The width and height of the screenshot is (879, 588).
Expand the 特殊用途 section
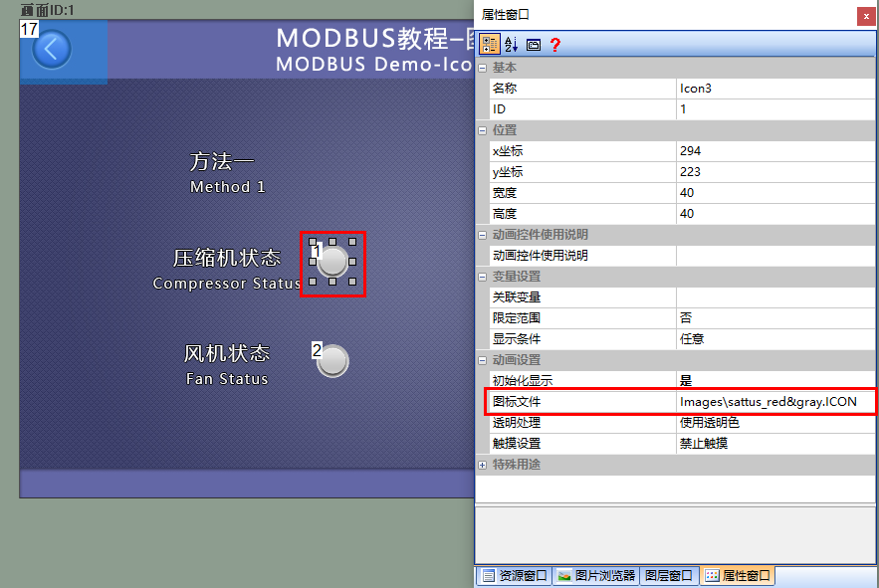tap(482, 465)
